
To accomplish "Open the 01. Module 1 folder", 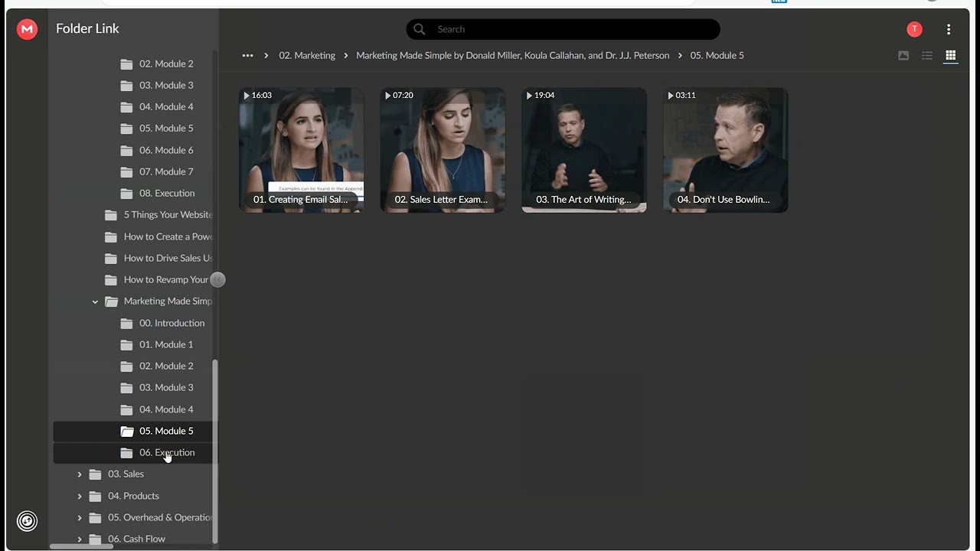I will [166, 344].
